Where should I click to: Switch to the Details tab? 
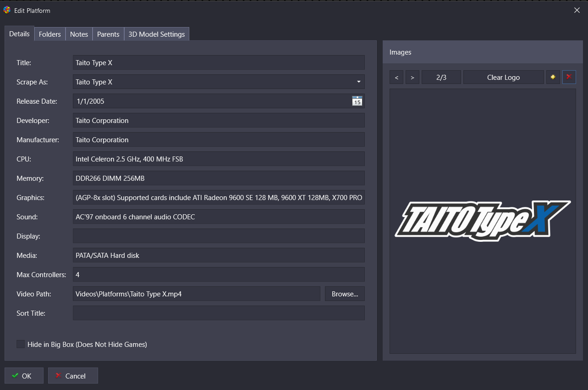click(x=19, y=33)
